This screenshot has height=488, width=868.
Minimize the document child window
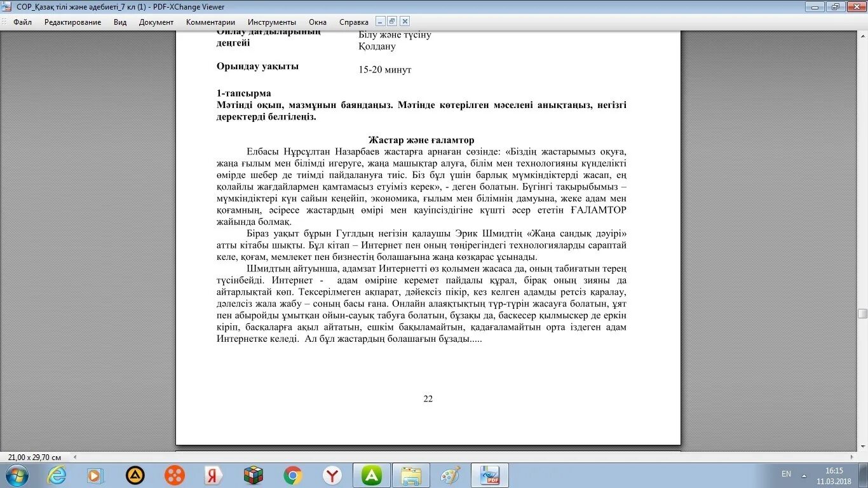point(380,21)
